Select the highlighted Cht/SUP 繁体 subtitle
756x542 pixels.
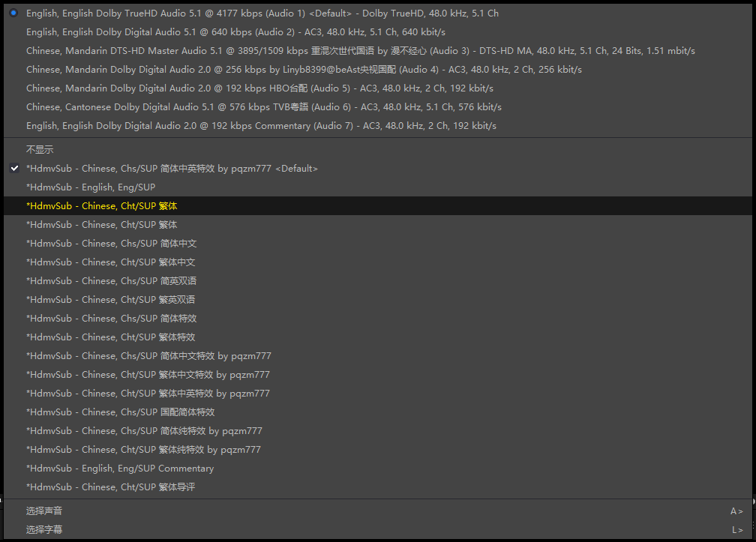pos(101,206)
